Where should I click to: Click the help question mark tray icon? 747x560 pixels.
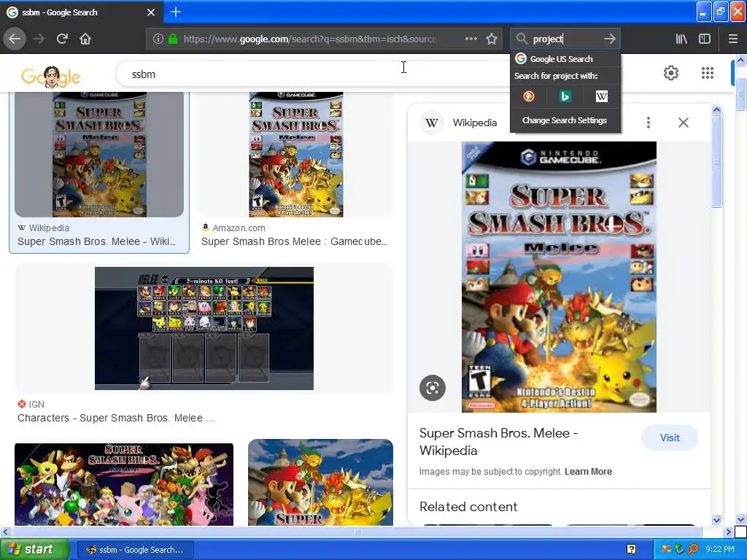(x=631, y=550)
